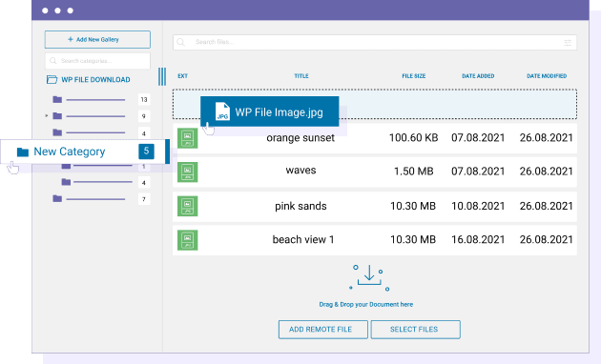Click the download arrow drop zone icon
601x364 pixels.
tap(369, 277)
